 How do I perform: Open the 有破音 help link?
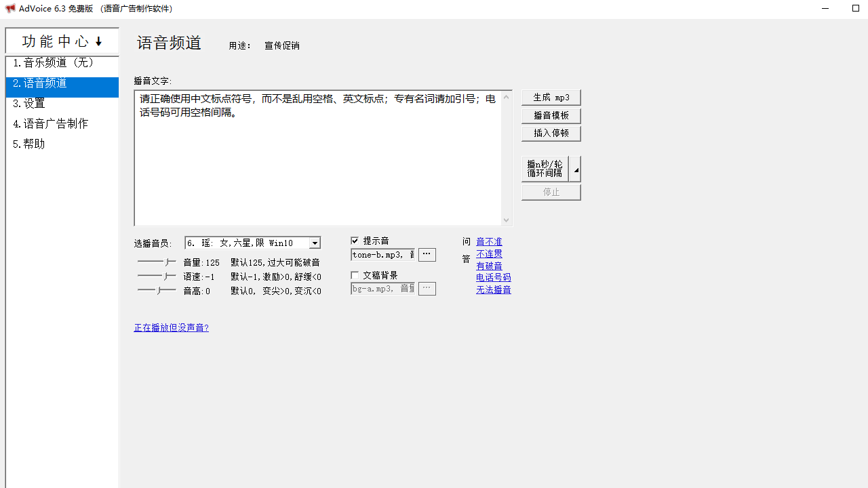489,266
